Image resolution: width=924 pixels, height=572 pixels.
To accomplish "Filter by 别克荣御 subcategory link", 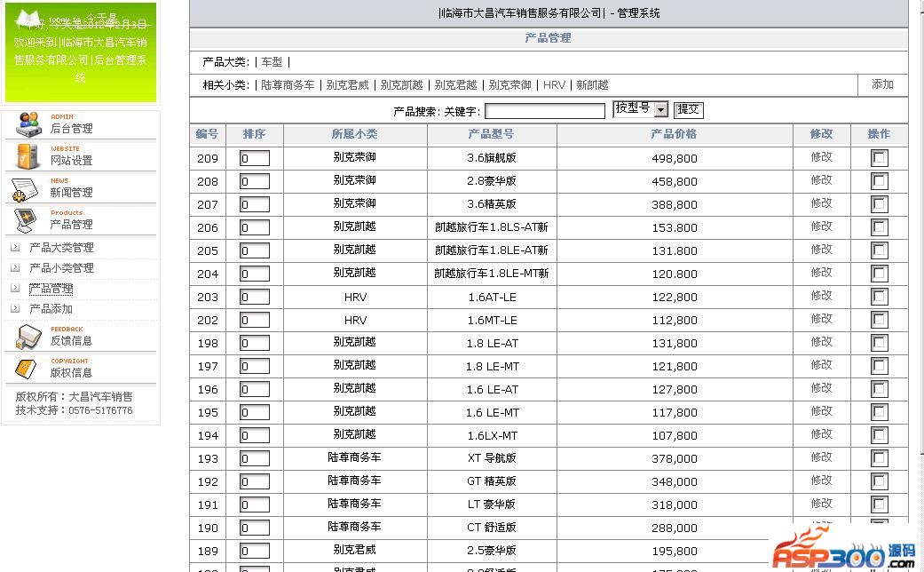I will (509, 85).
